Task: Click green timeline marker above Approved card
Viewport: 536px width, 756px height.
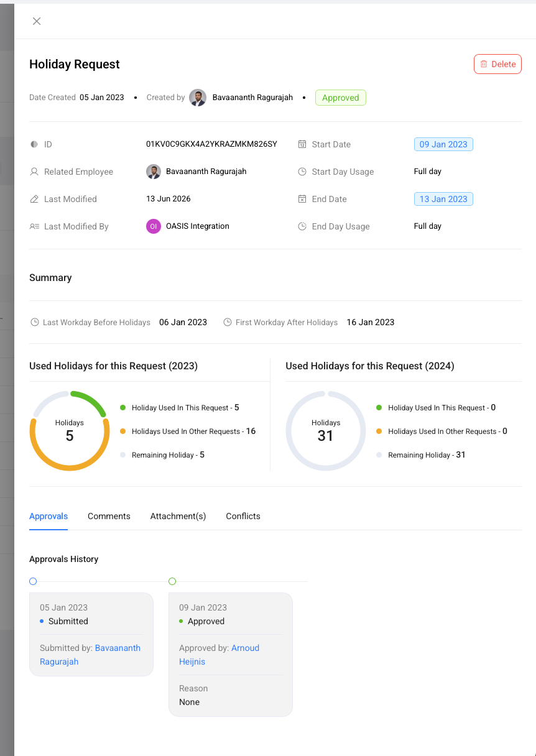Action: click(x=172, y=581)
